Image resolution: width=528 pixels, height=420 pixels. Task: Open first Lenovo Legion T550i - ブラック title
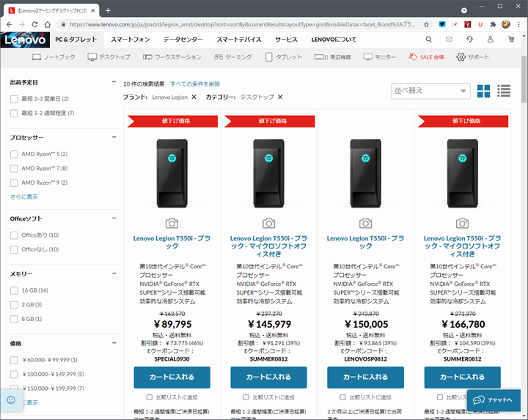[172, 243]
